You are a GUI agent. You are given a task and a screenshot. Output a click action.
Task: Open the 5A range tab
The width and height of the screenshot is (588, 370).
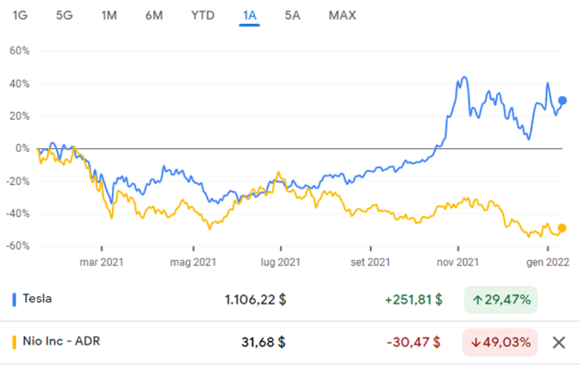coord(293,16)
